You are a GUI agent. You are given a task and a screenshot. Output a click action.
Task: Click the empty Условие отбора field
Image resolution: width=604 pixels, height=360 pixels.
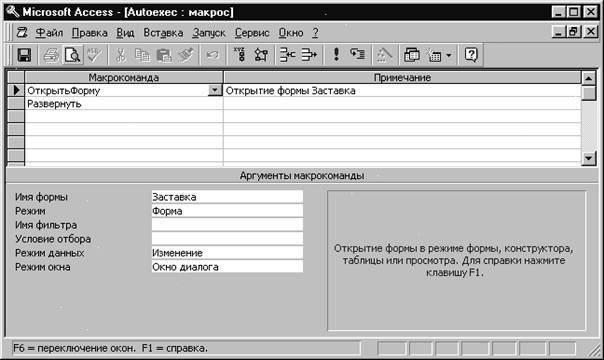[x=227, y=239]
